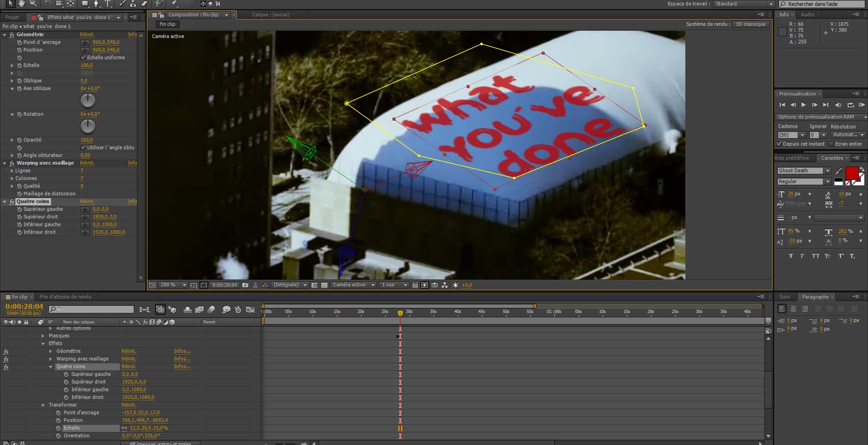
Task: Select the Puppet Pin tool
Action: [174, 4]
